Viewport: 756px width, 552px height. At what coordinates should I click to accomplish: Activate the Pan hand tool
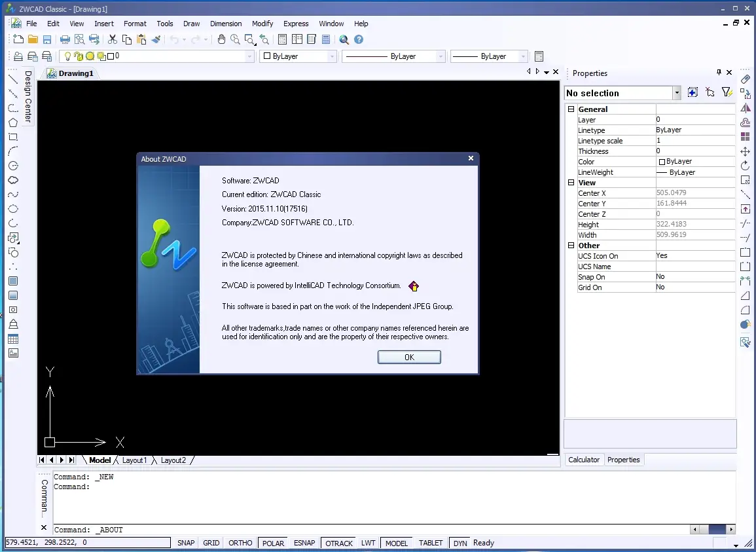point(221,39)
